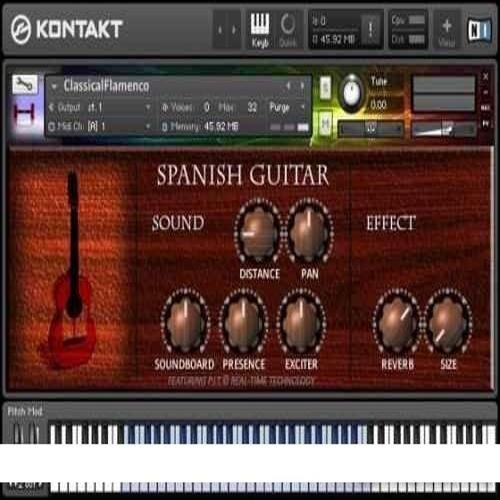Screen dimensions: 500x500
Task: Click the pitch wheel under Pitch Mod
Action: (x=17, y=432)
